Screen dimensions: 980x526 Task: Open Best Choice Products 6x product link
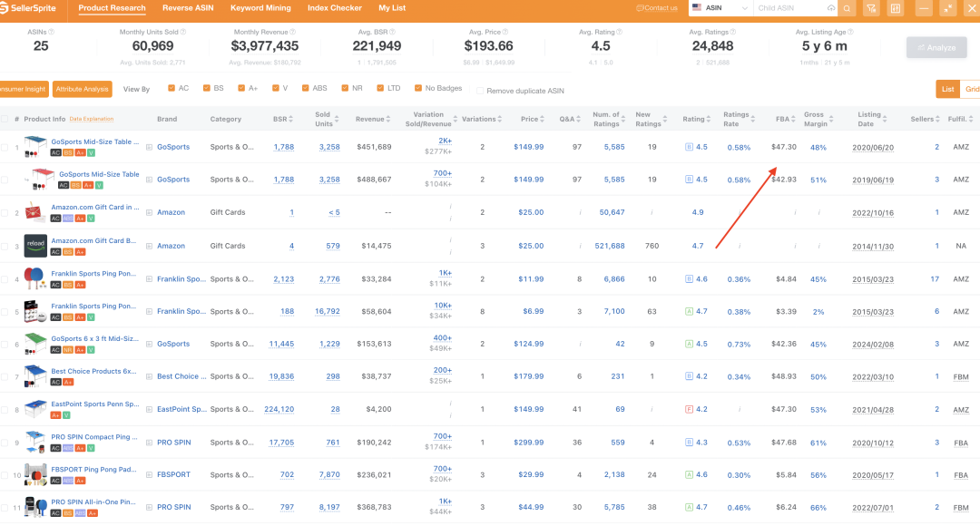(93, 371)
